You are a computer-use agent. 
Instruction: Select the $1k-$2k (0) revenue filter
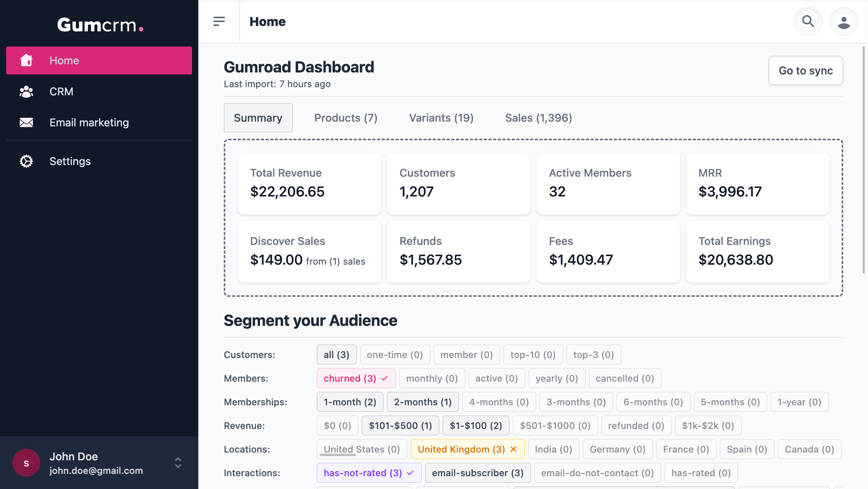[x=708, y=425]
